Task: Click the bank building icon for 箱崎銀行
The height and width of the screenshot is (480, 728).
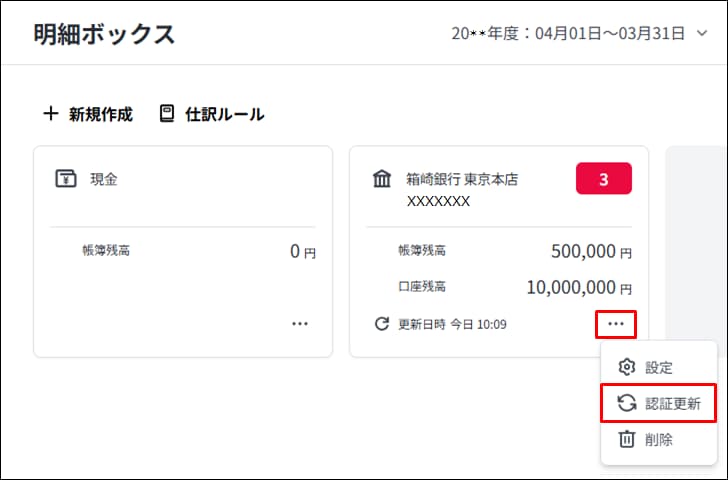Action: (x=382, y=179)
